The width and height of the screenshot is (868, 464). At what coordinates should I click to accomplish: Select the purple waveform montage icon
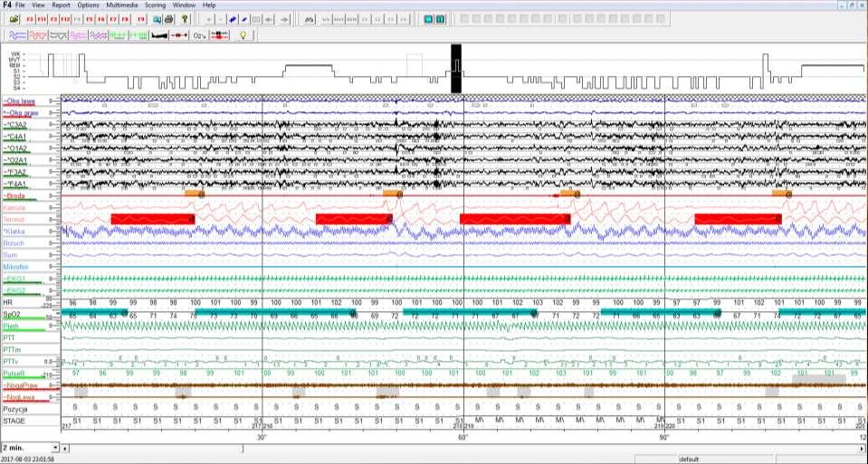click(98, 35)
